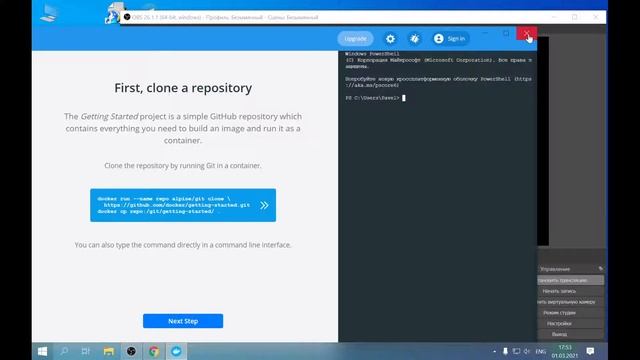Focus the PowerShell terminal prompt
The image size is (640, 360).
404,98
